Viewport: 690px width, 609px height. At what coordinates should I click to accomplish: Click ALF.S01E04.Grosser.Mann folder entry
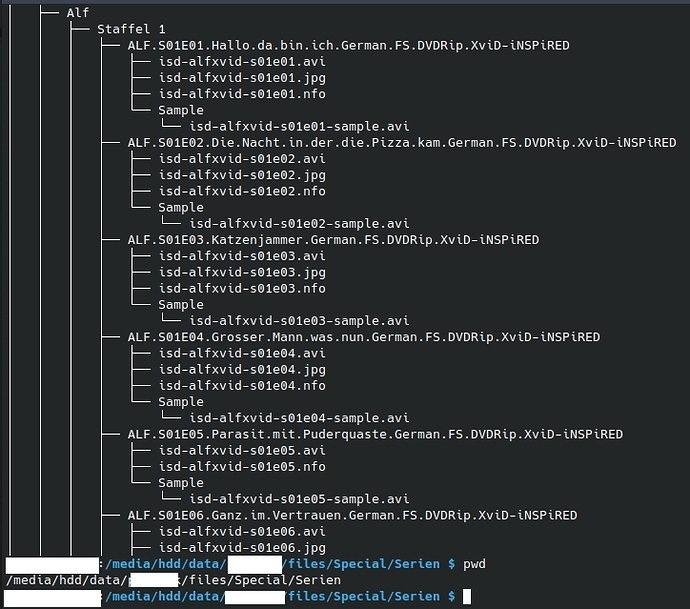tap(364, 337)
